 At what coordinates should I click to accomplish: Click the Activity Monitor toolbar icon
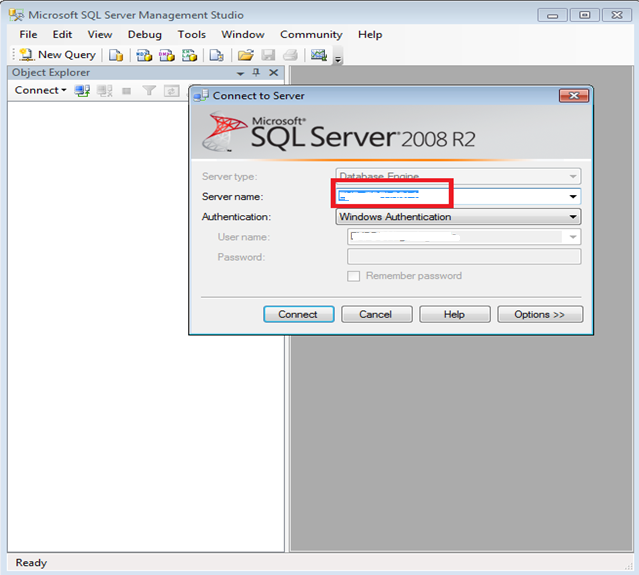(319, 55)
